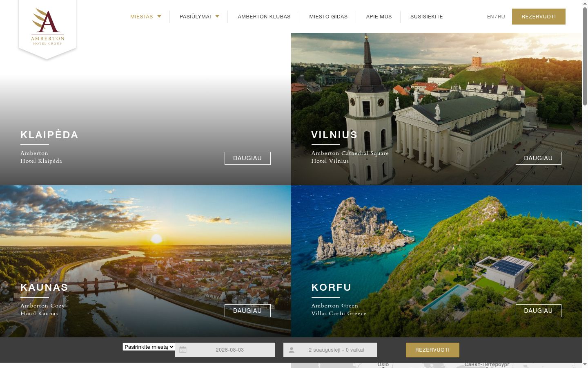This screenshot has width=588, height=368.
Task: Click the calendar icon in date field
Action: (x=183, y=350)
